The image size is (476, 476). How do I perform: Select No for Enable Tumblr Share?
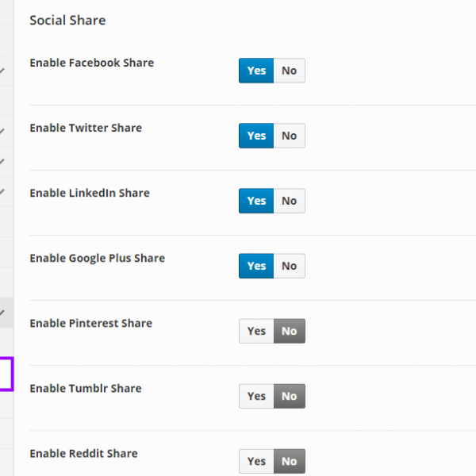tap(289, 396)
